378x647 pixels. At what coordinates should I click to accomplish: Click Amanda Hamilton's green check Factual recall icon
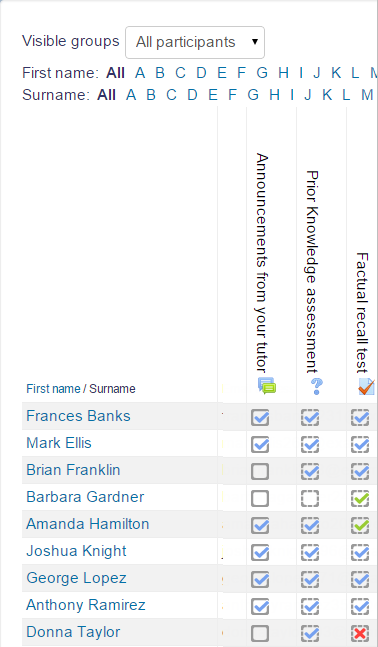click(x=360, y=526)
